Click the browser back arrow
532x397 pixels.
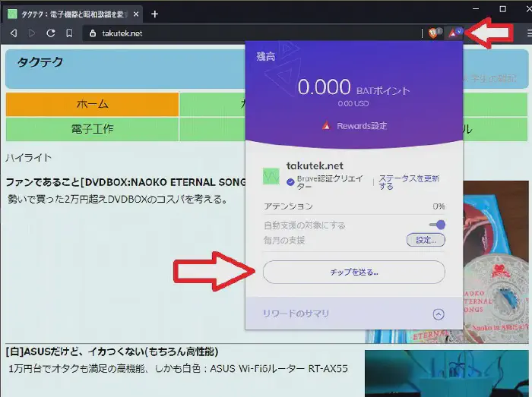[x=14, y=33]
